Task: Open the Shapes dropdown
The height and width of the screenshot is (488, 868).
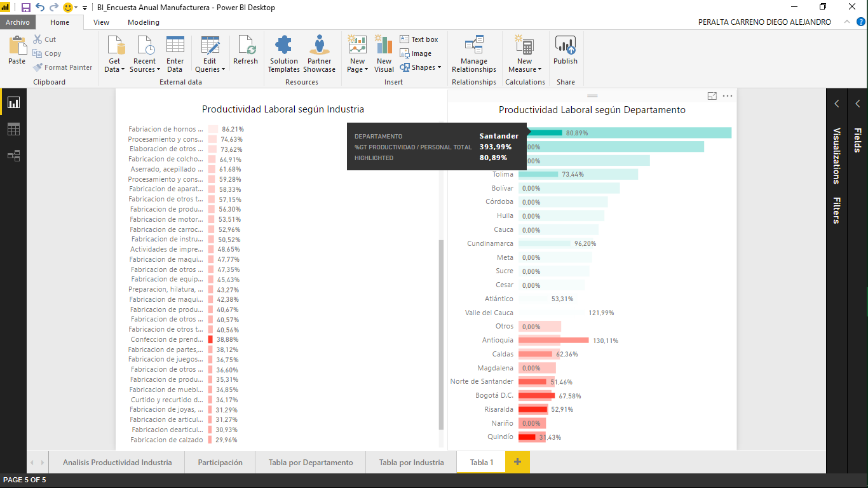Action: [420, 67]
